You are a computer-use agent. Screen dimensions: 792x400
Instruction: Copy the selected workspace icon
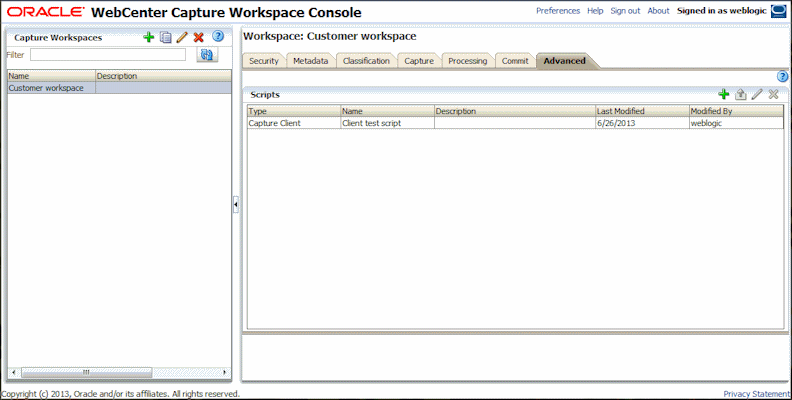(x=166, y=37)
